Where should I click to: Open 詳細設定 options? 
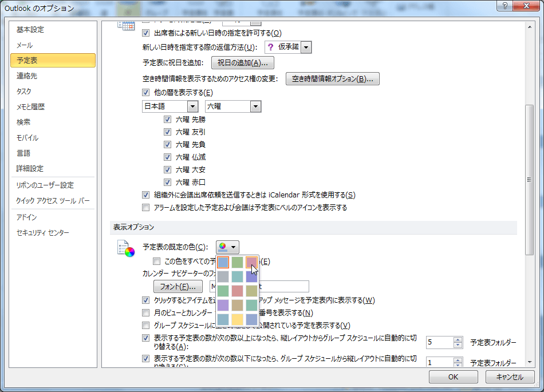pos(53,168)
